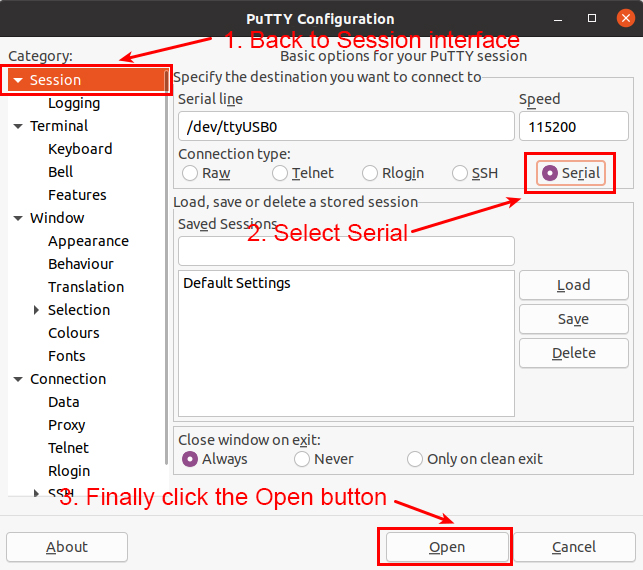
Task: Open the Proxy category
Action: pos(66,425)
